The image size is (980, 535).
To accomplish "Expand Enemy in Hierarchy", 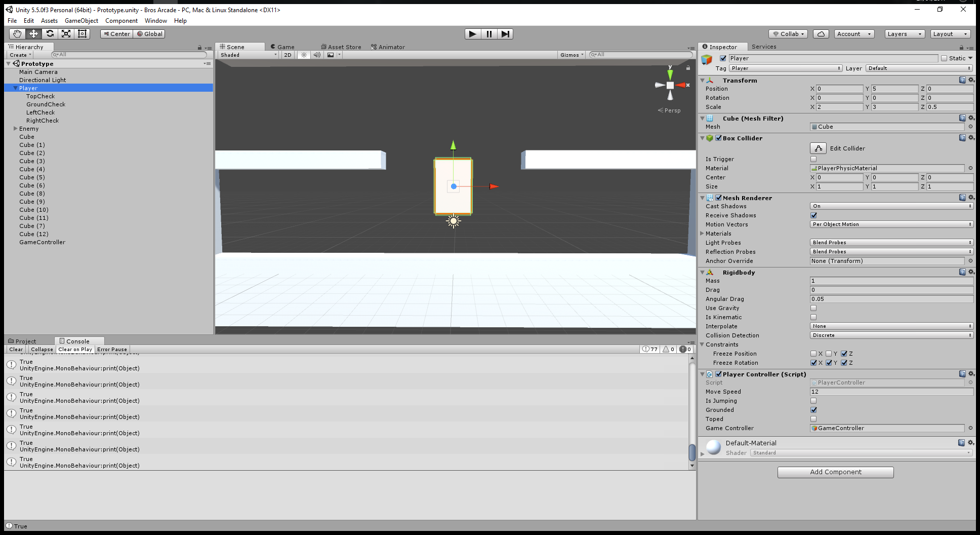I will [x=15, y=129].
